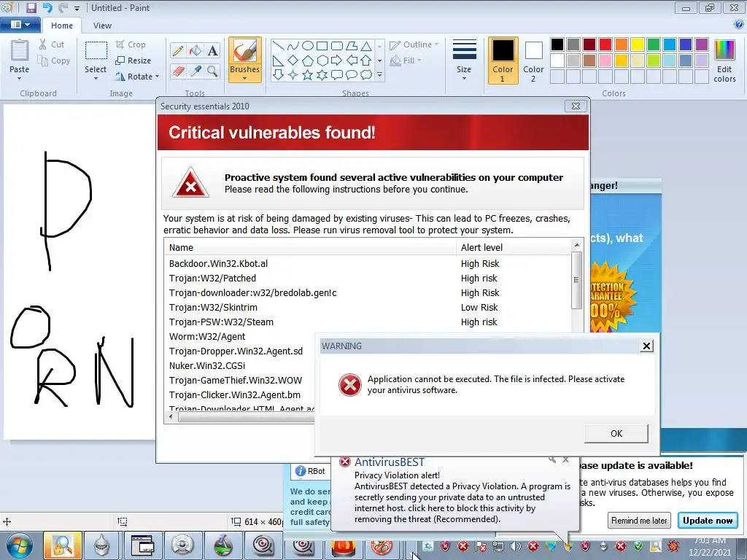Open Paint Help question mark icon
The width and height of the screenshot is (747, 560).
[x=740, y=25]
